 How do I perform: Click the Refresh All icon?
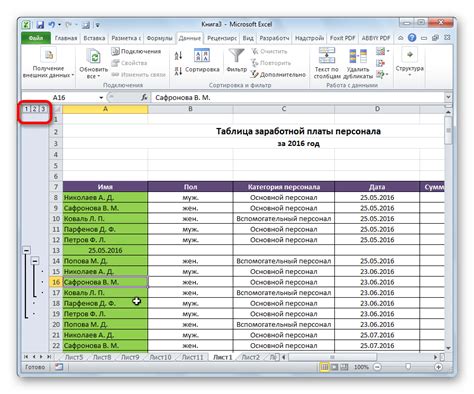tap(94, 56)
